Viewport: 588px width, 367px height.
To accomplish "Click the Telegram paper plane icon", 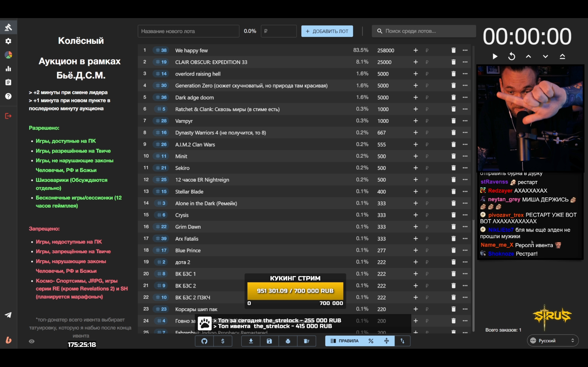I will coord(8,315).
